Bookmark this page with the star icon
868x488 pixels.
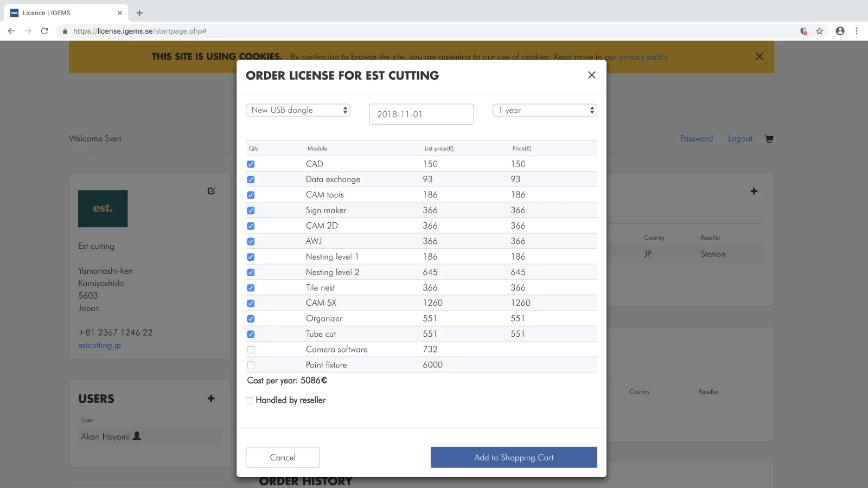819,31
